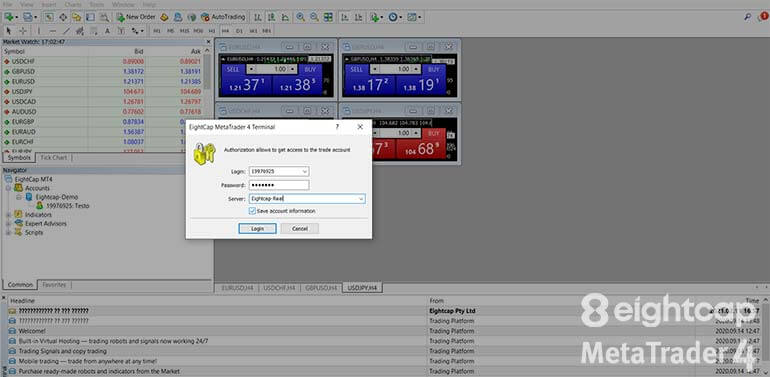Click the Zoom In magnifier icon
Screen dimensions: 770x377
pos(301,17)
